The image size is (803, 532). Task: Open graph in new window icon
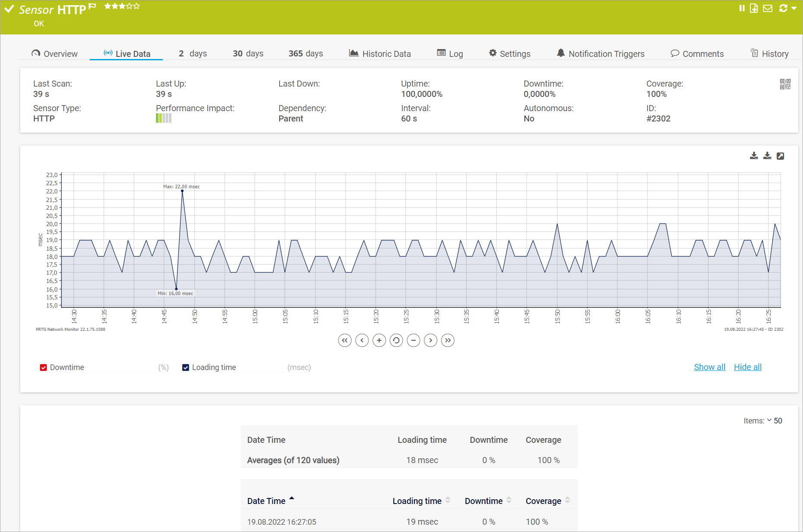click(780, 156)
